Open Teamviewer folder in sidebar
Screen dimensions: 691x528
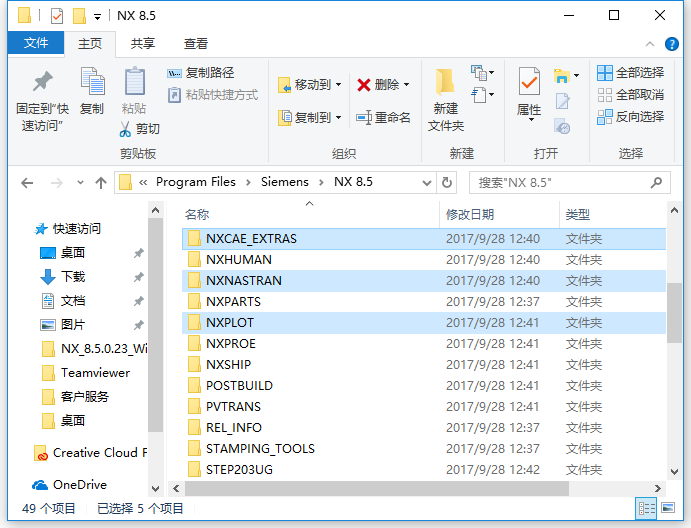click(95, 373)
